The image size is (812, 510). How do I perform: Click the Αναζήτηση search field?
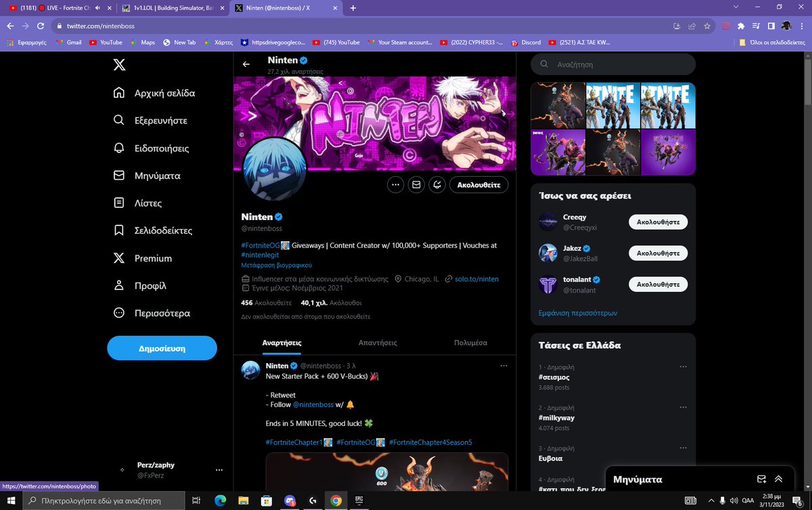(613, 64)
